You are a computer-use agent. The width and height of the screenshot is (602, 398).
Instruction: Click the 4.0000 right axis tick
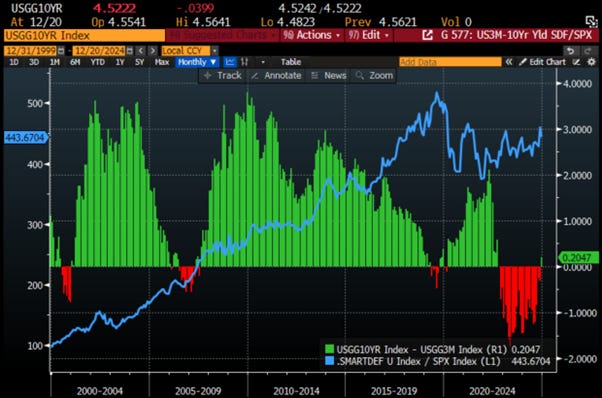point(577,83)
